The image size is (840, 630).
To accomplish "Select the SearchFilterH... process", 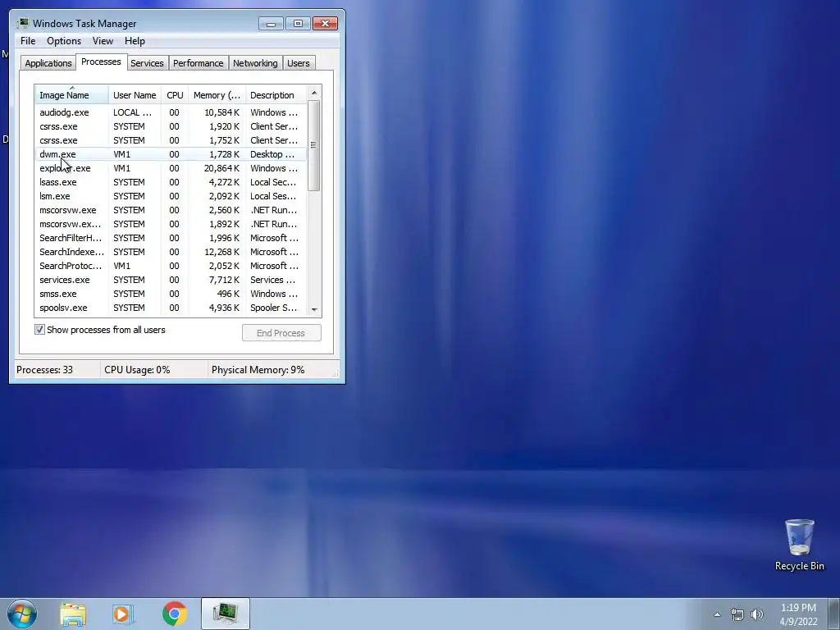I will [x=171, y=238].
